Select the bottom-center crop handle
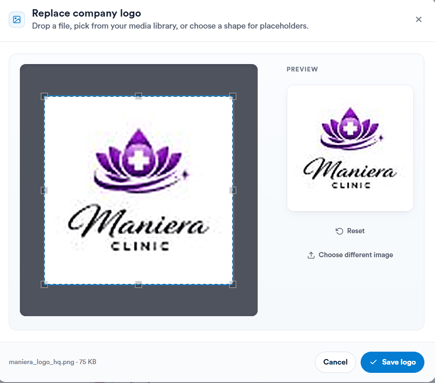Image resolution: width=435 pixels, height=383 pixels. (139, 284)
